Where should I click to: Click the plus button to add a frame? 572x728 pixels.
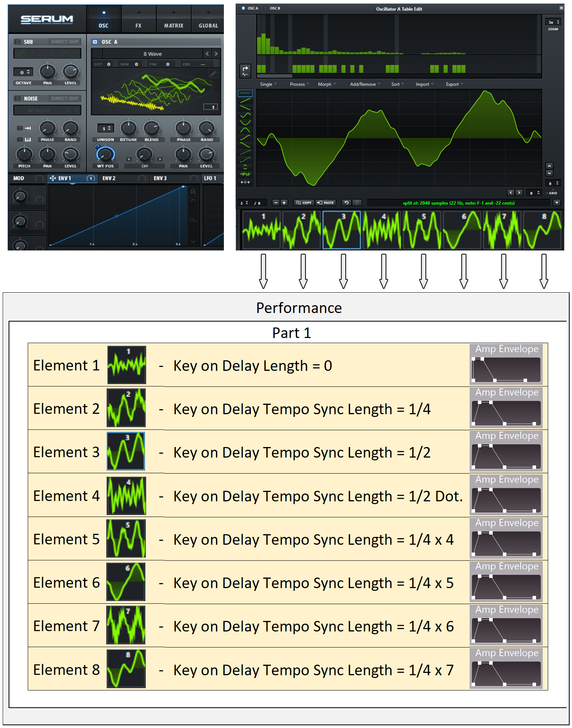[x=284, y=202]
